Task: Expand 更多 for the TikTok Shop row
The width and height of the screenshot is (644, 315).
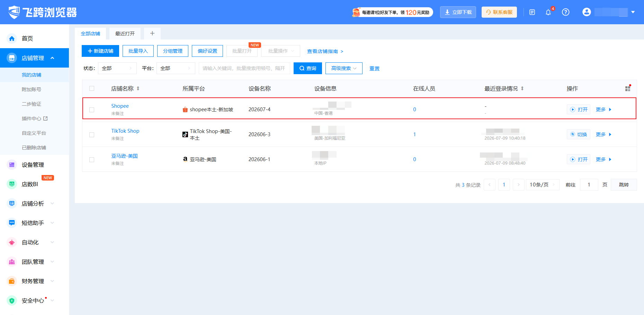Action: click(x=603, y=134)
